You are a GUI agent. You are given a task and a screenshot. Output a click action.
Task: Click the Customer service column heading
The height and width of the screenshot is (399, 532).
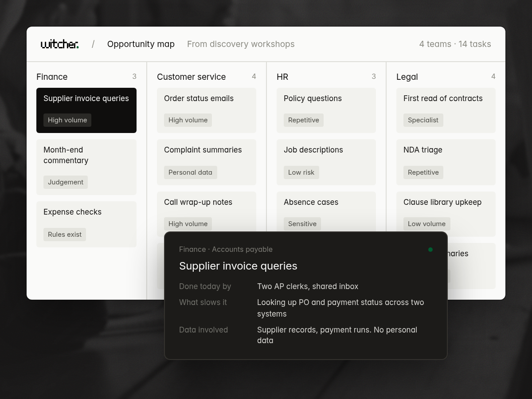click(x=192, y=77)
